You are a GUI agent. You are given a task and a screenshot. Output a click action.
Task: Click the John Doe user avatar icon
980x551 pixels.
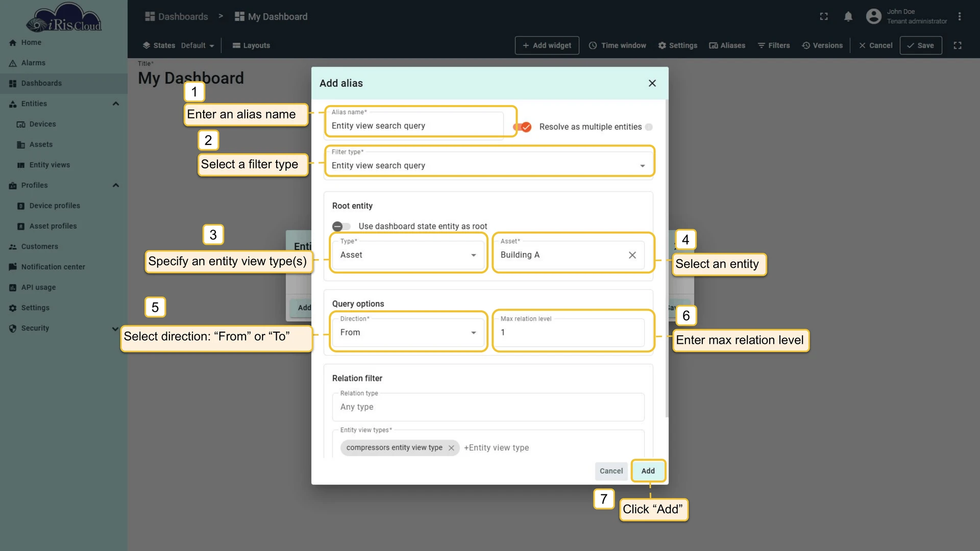click(873, 16)
